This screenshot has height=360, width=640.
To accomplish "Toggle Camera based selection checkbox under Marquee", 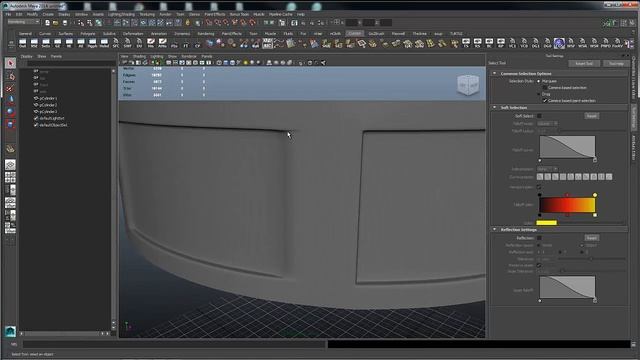I will point(545,88).
